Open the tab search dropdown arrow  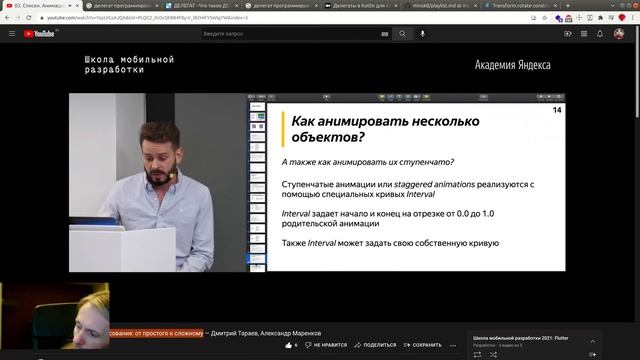click(613, 6)
